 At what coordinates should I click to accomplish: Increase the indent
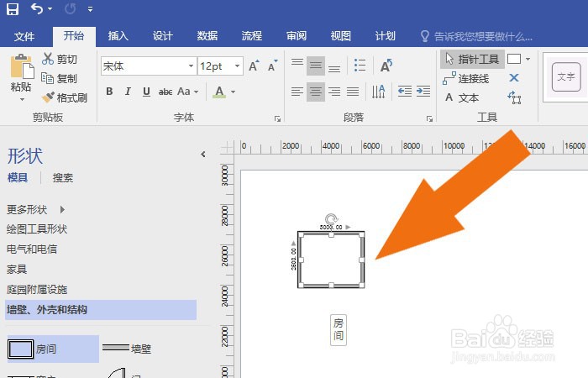tap(423, 91)
